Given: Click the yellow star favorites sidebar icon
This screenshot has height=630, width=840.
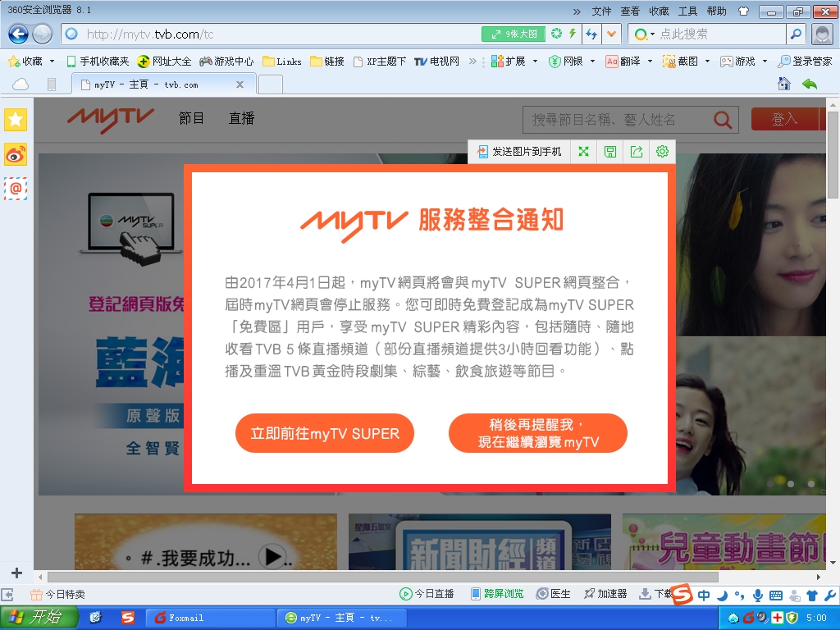Looking at the screenshot, I should pos(16,120).
